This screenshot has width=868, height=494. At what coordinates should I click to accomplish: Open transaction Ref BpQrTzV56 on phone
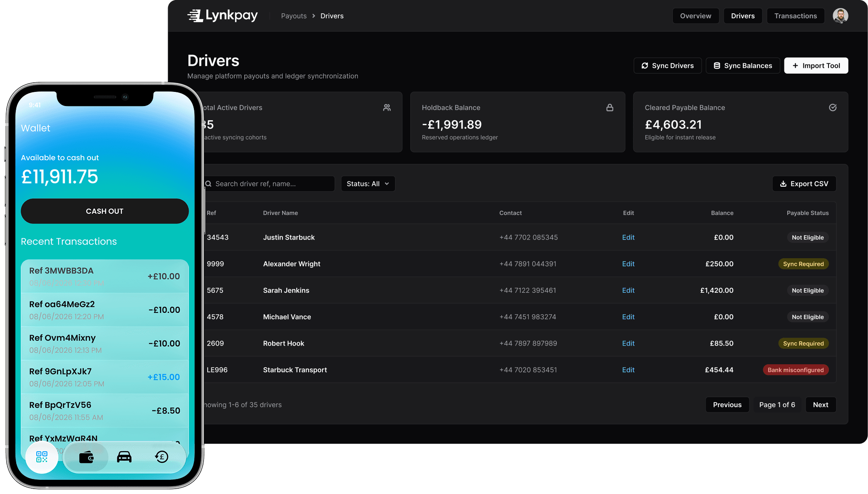104,411
